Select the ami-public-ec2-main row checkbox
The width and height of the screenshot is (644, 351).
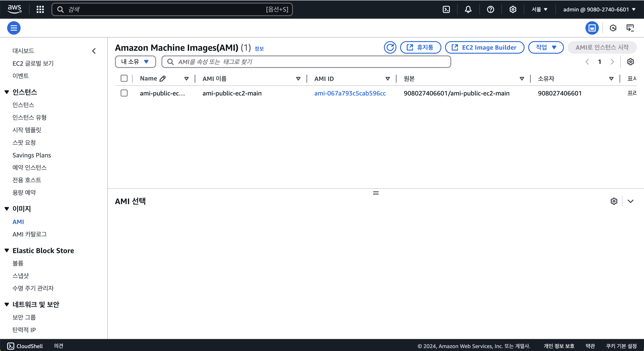[124, 93]
